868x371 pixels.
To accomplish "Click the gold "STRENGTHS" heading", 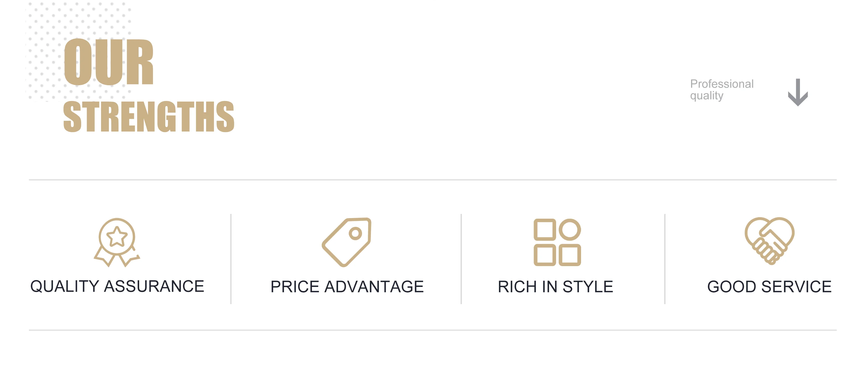I will click(x=149, y=117).
